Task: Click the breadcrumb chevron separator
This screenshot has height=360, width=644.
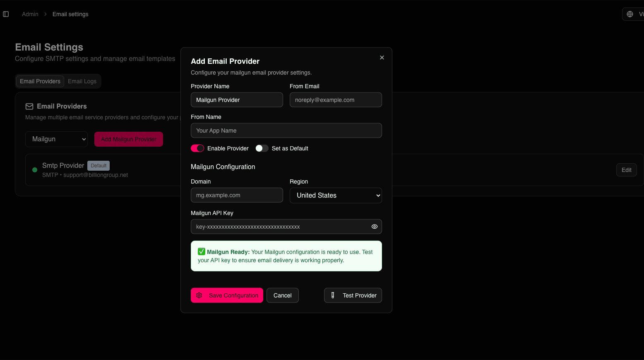Action: 46,14
